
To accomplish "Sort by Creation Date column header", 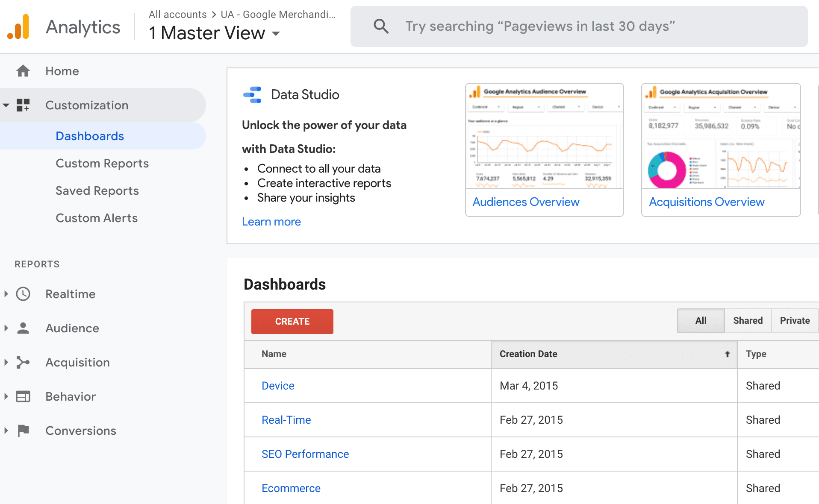I will tap(614, 354).
